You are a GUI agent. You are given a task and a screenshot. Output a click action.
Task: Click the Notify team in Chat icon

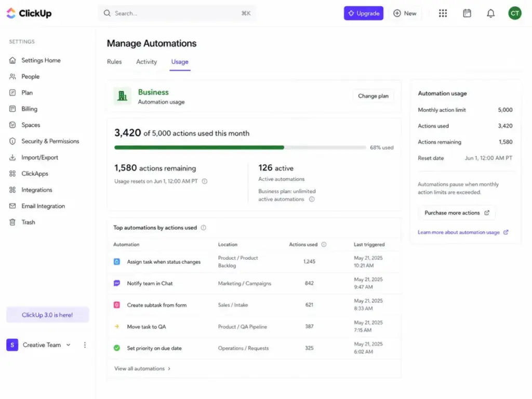[x=117, y=283]
